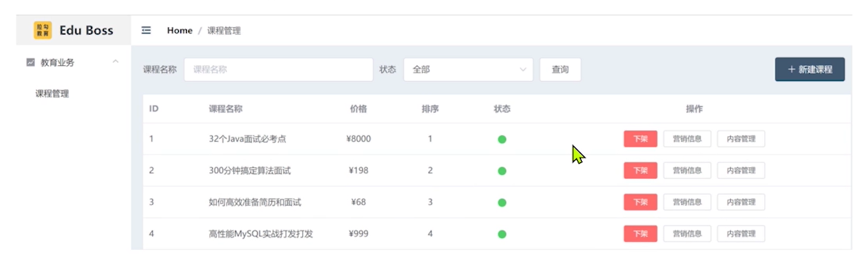The width and height of the screenshot is (868, 263).
Task: Click course name 300分钟搞定算法面试
Action: 249,170
